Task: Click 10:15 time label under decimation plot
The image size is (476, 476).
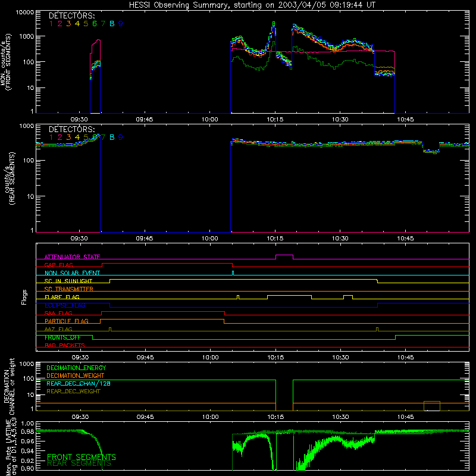Action: [x=275, y=417]
